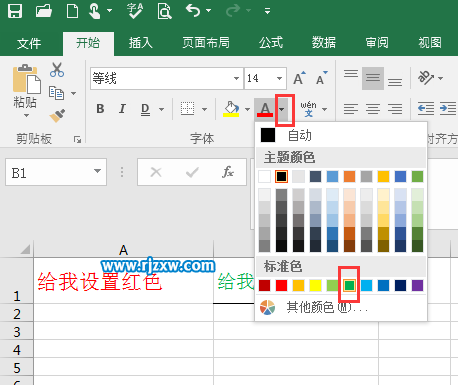The height and width of the screenshot is (385, 458).
Task: Click the Align Right icon
Action: point(395,109)
